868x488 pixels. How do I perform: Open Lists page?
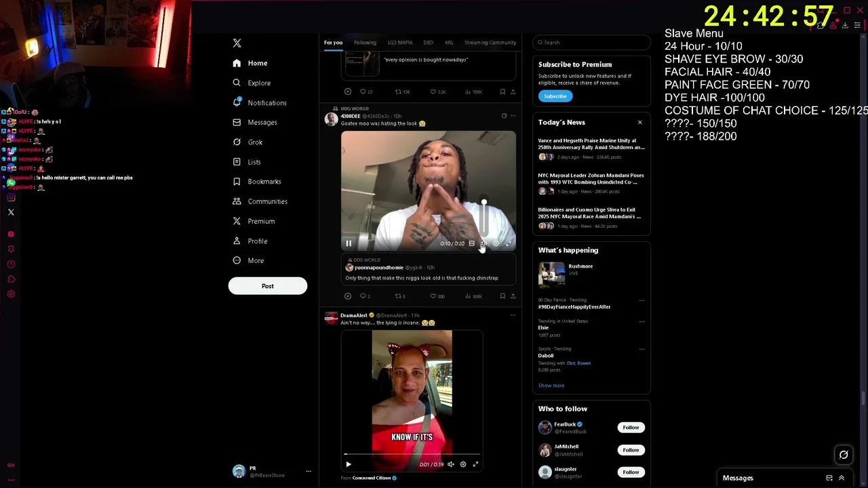pos(247,162)
